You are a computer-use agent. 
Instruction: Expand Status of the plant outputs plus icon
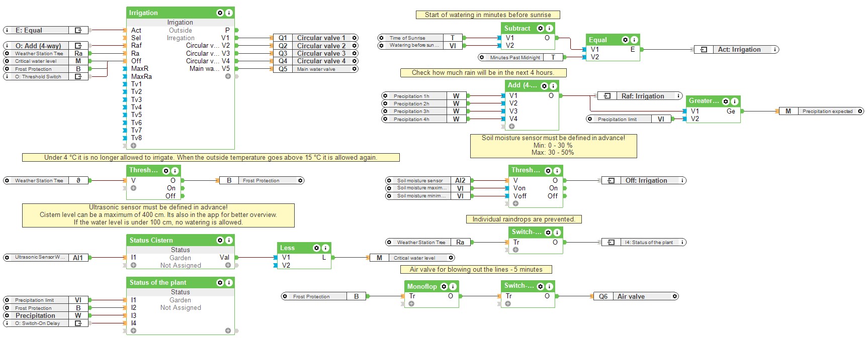228,330
